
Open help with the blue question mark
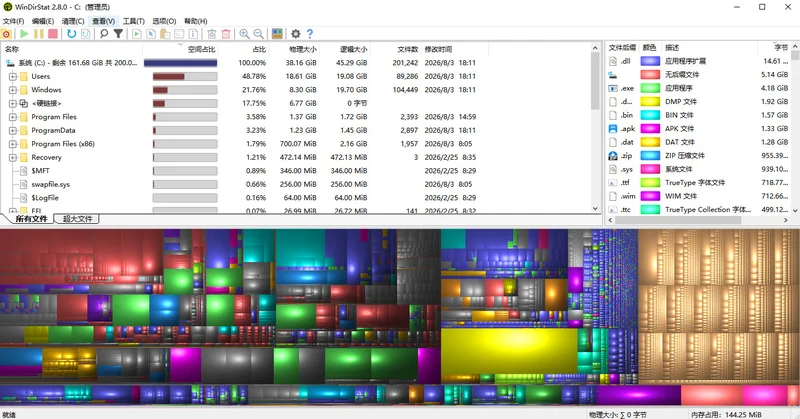310,34
